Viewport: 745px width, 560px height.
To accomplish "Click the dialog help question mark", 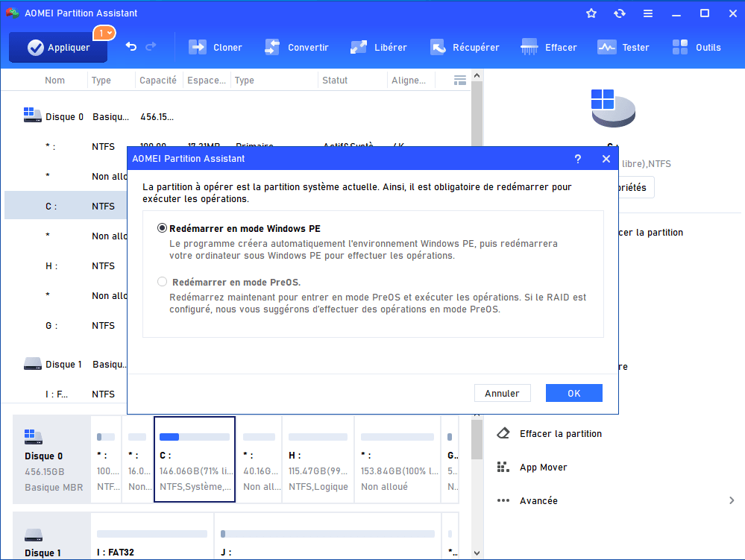I will tap(578, 159).
